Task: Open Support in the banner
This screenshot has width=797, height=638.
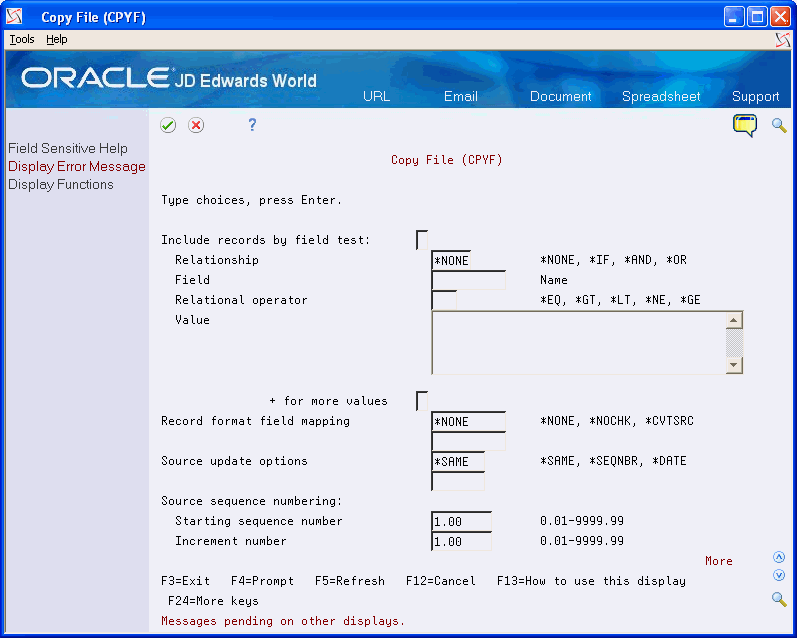Action: coord(755,96)
